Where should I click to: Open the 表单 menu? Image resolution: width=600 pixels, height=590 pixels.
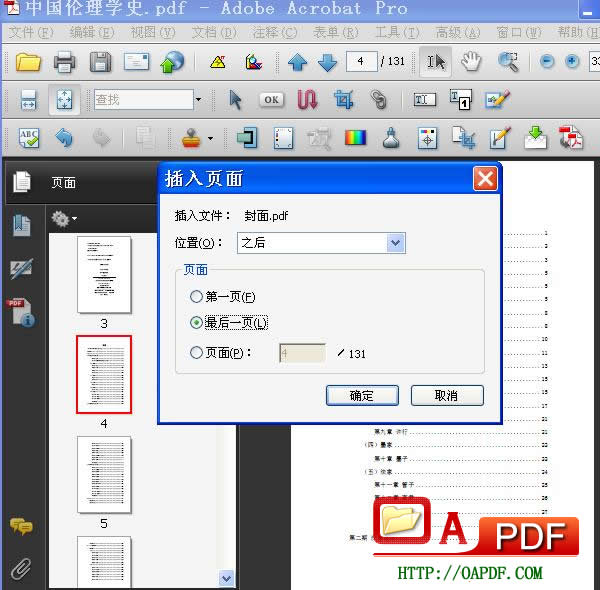click(336, 33)
